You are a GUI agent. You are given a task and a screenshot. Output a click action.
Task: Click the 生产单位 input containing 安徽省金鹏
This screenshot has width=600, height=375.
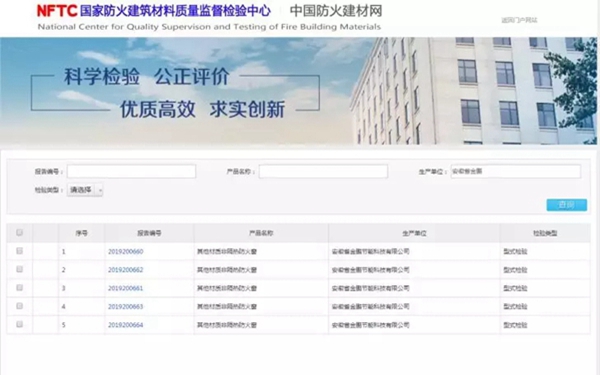point(516,171)
